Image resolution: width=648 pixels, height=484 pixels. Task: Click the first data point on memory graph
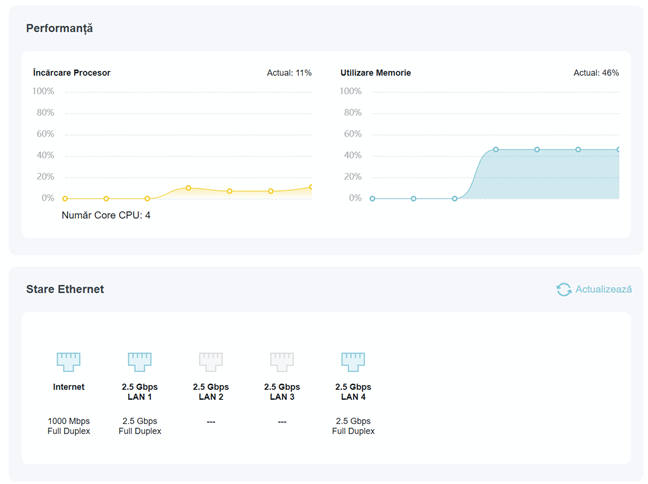point(373,199)
